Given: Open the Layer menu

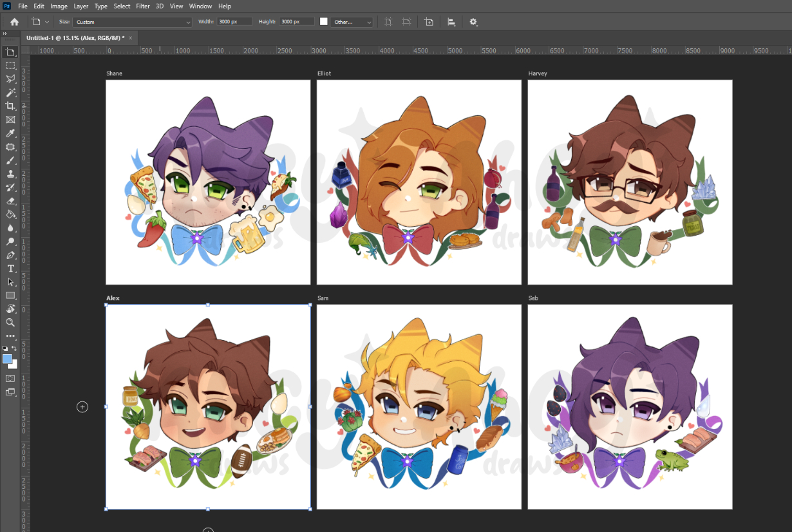Looking at the screenshot, I should click(81, 6).
